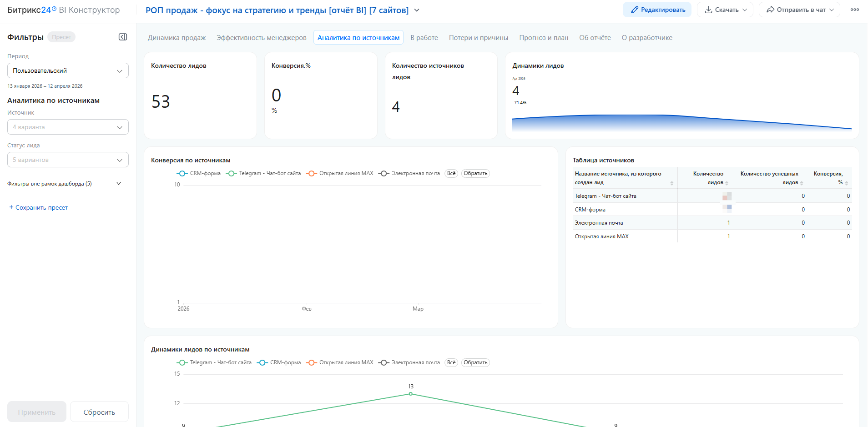This screenshot has height=427, width=868.
Task: Sort table by source name column icon
Action: (672, 183)
